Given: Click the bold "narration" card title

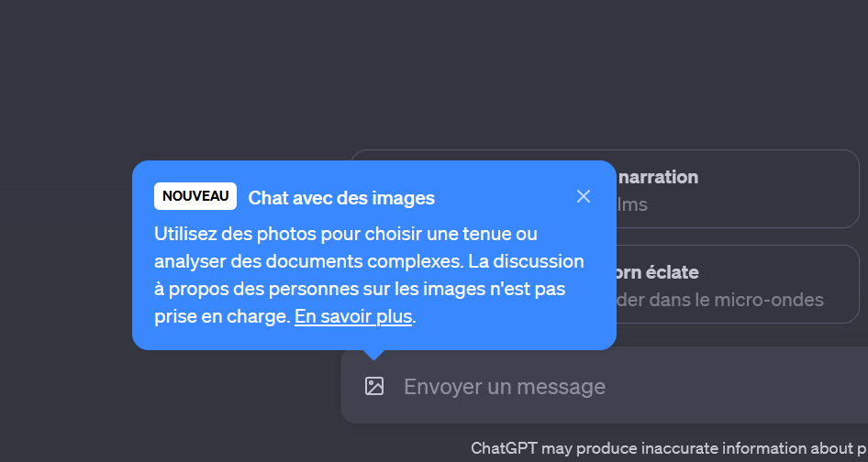Looking at the screenshot, I should tap(658, 177).
